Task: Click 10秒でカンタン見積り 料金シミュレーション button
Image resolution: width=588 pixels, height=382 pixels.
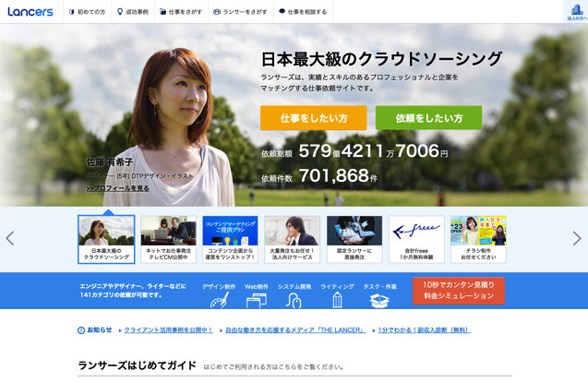Action: pos(459,291)
